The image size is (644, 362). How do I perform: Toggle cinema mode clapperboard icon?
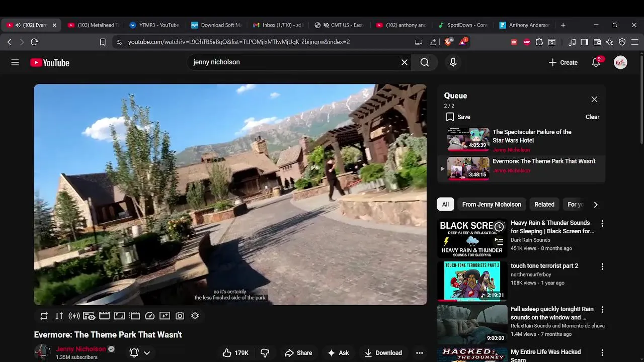[104, 316]
